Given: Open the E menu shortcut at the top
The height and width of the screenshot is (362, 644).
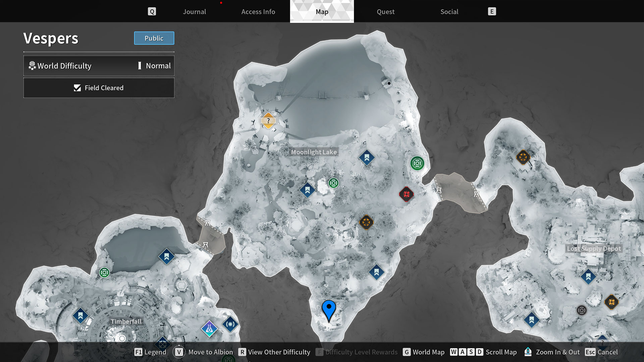Looking at the screenshot, I should [492, 11].
